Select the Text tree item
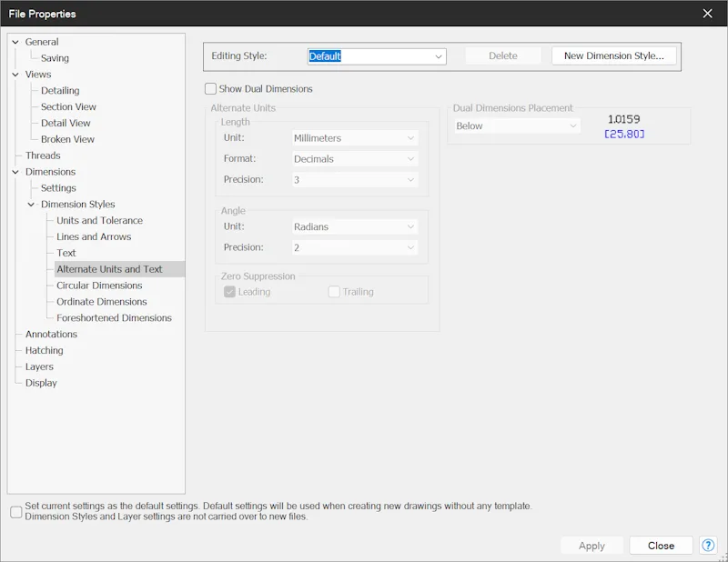728x562 pixels. pyautogui.click(x=66, y=253)
